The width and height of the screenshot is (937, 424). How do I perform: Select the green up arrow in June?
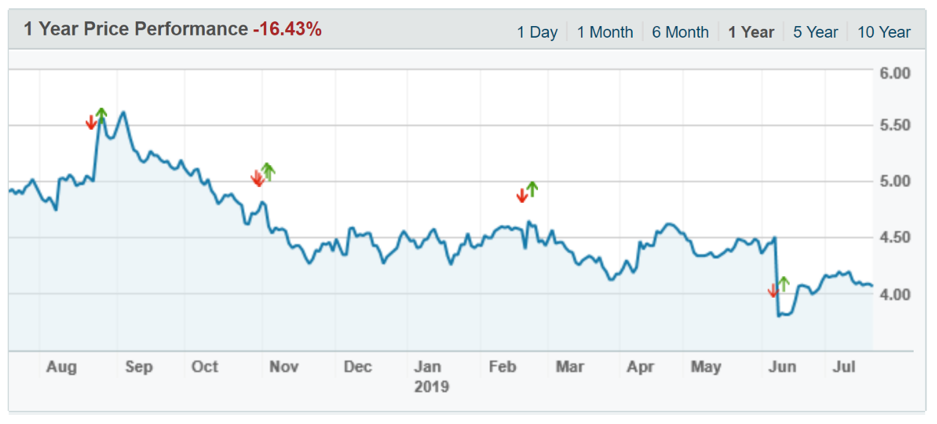784,284
